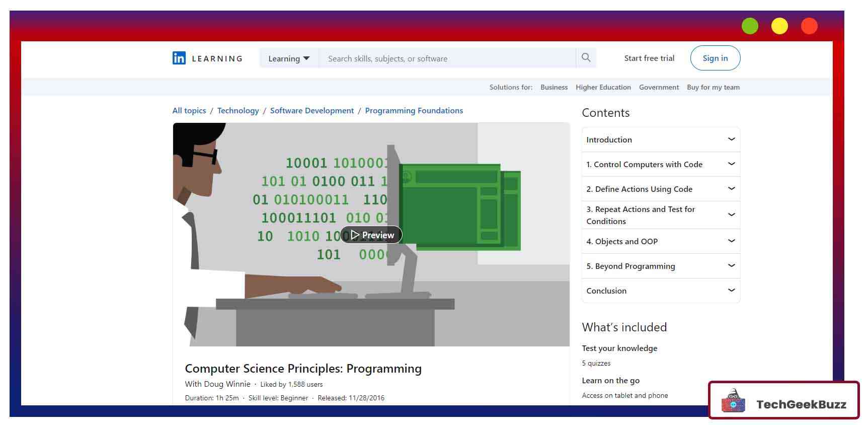This screenshot has height=425, width=868.
Task: Click the Sign in button
Action: pyautogui.click(x=715, y=58)
